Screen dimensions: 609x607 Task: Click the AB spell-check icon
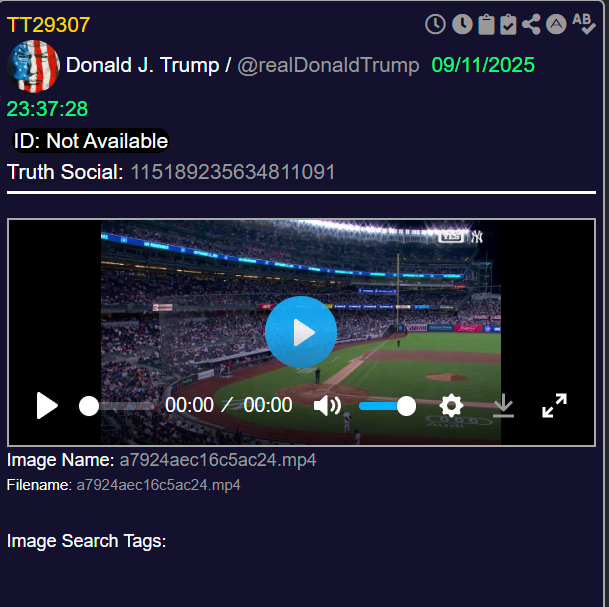pos(584,24)
